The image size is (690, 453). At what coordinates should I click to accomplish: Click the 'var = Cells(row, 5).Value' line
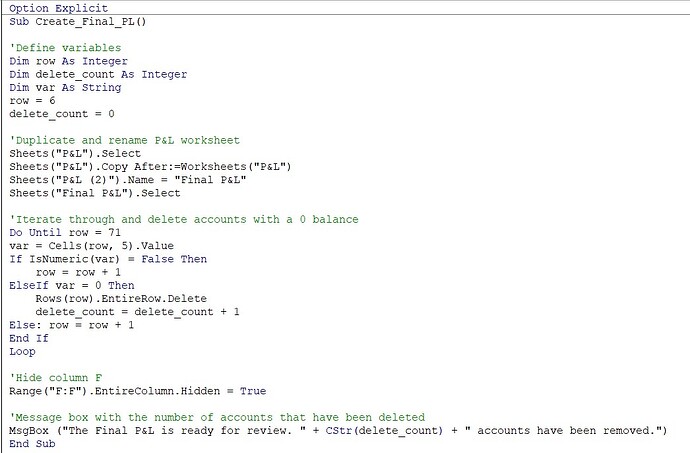tap(90, 245)
